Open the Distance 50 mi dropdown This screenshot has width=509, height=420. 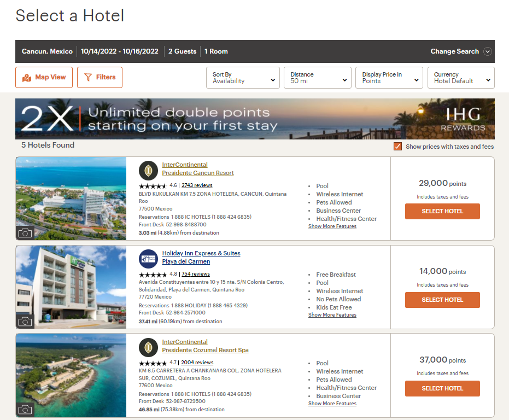(318, 78)
